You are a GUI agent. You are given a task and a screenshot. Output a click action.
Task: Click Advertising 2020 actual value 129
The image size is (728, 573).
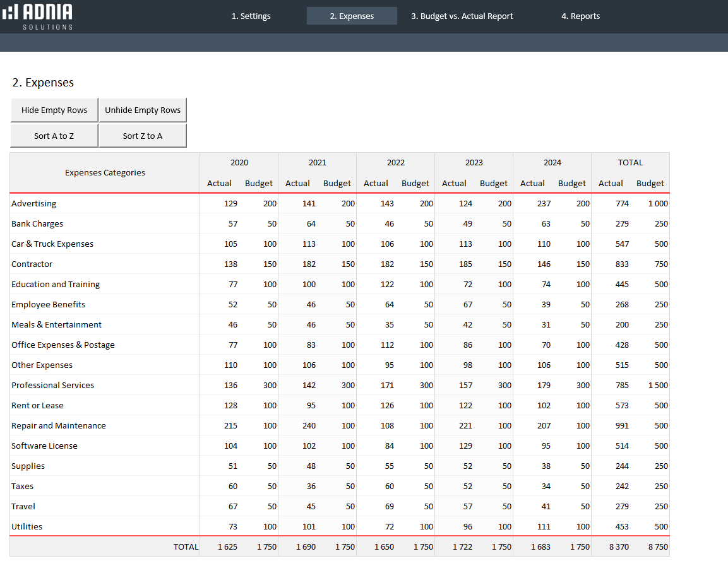point(230,204)
